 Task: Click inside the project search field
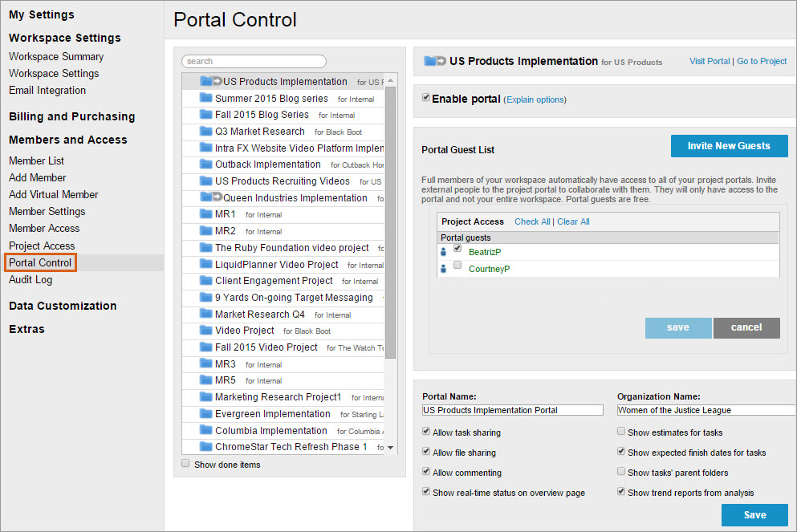tap(254, 61)
